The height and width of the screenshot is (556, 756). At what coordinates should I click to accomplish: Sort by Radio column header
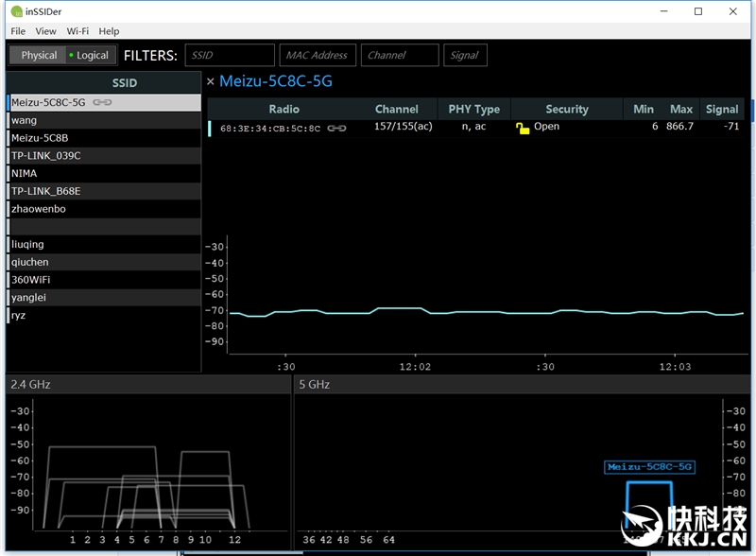(284, 109)
